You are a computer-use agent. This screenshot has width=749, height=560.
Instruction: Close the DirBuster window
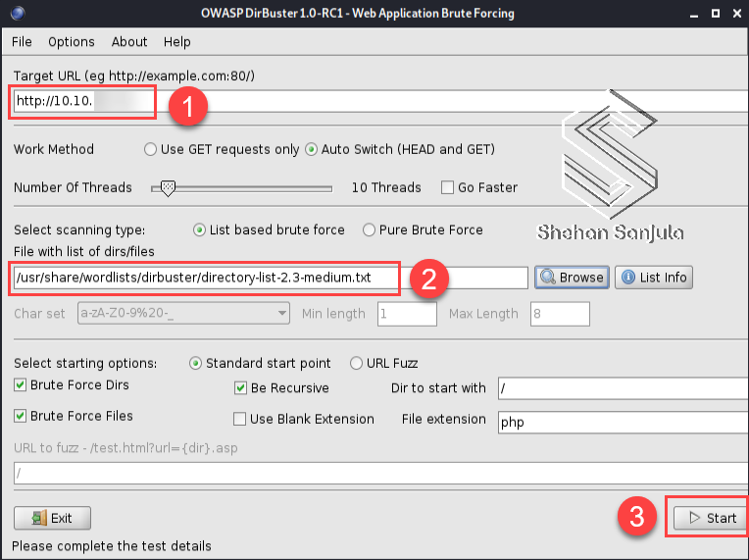736,14
